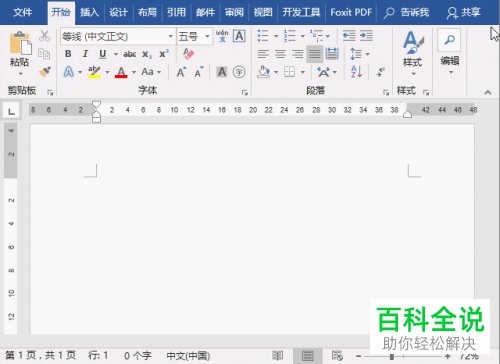Toggle character shading A icon

coord(222,72)
